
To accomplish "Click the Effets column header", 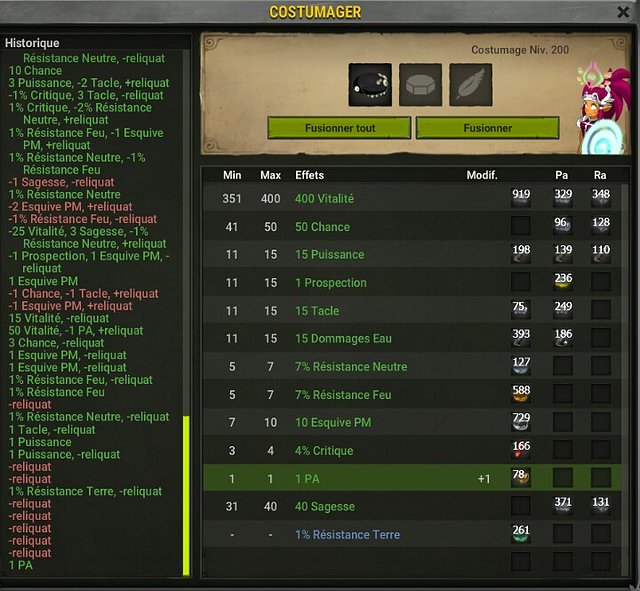I will coord(309,175).
